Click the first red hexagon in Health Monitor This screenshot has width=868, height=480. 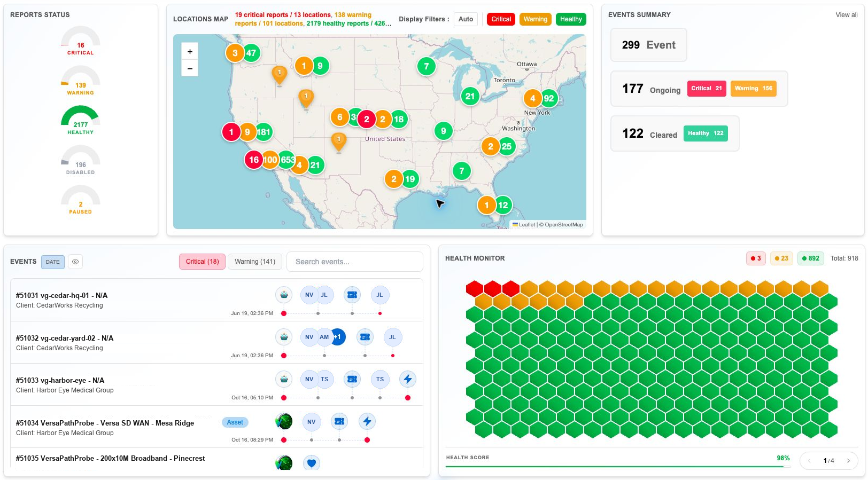click(475, 289)
